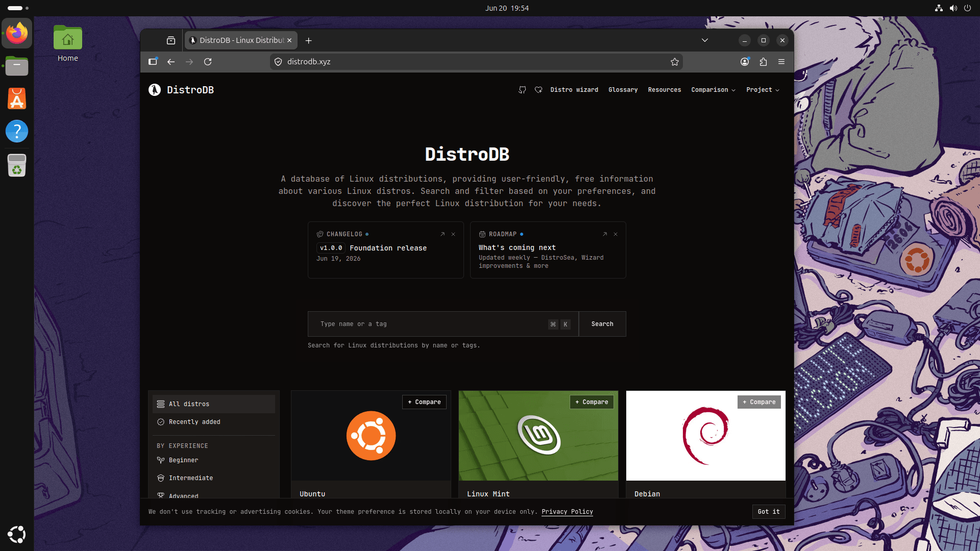Dismiss the Changelog card with its X
Screen dimensions: 980x551
453,234
